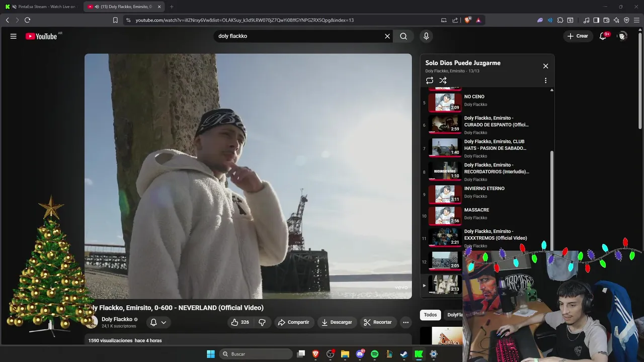Open Brave Wallet icon
The image size is (644, 362).
(606, 20)
